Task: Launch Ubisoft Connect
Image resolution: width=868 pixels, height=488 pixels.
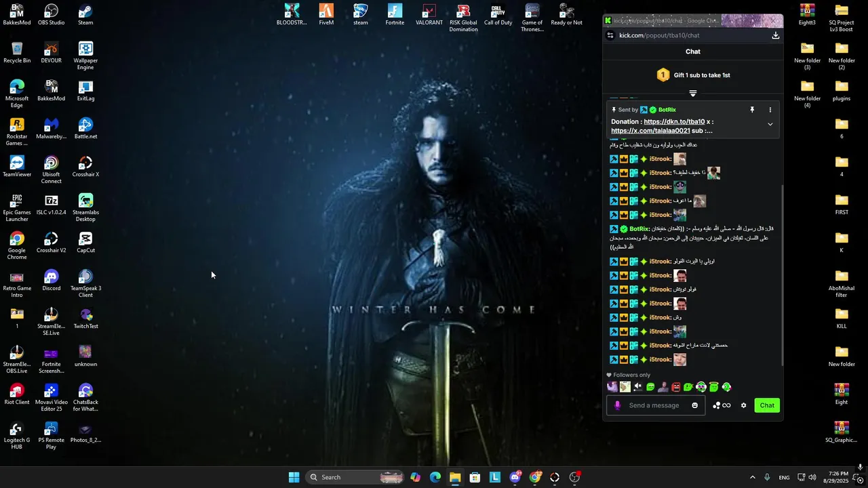Action: click(52, 170)
